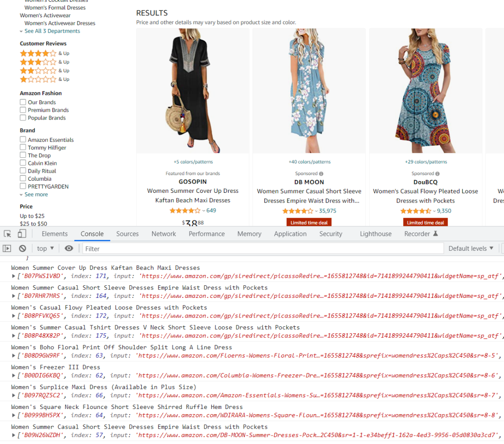The image size is (504, 444).
Task: Open Women's Activewear category
Action: point(45,15)
